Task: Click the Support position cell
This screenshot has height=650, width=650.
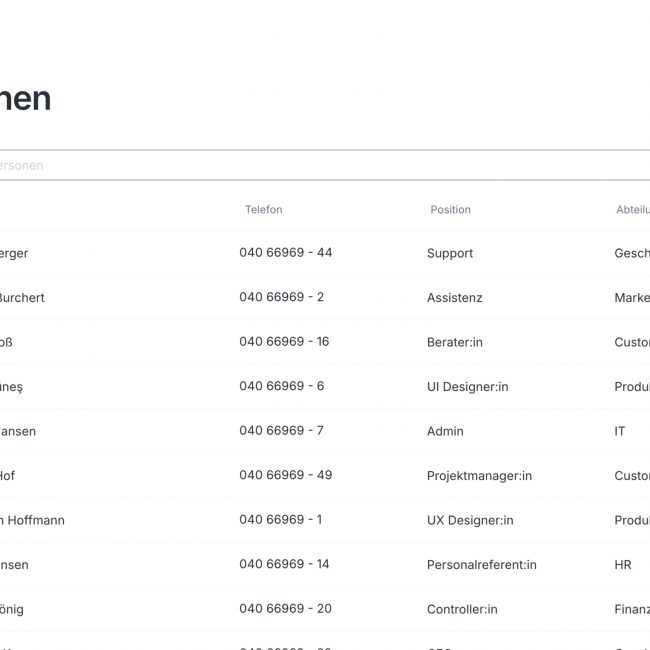Action: 450,254
